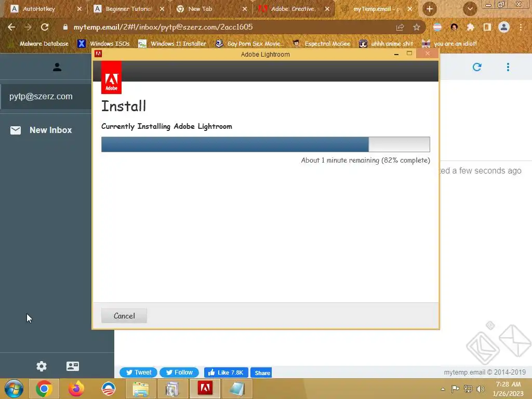Click the Adobe logo in installer
The height and width of the screenshot is (399, 532).
point(111,77)
